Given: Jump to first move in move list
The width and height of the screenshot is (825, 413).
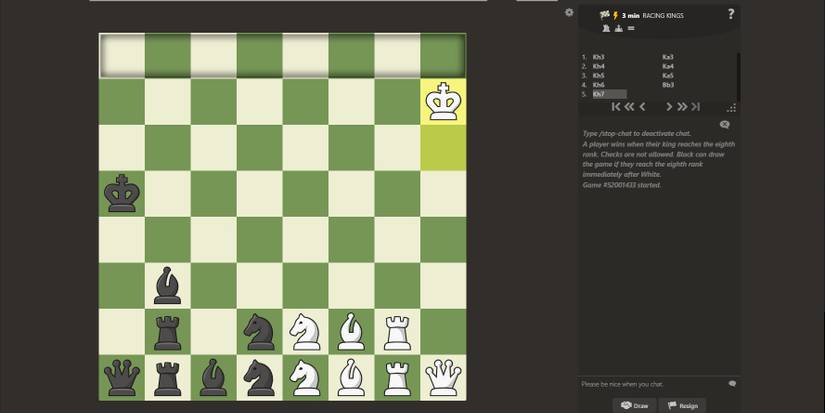Looking at the screenshot, I should (617, 107).
